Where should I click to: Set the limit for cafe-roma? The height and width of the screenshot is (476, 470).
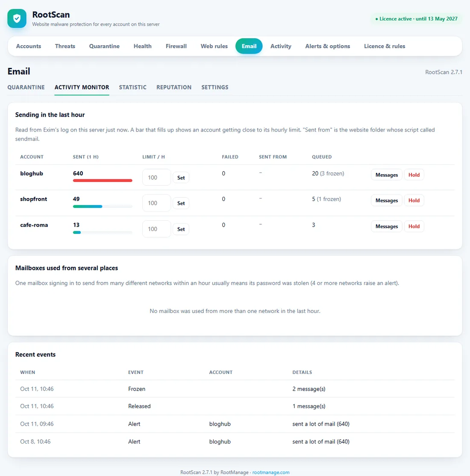[181, 229]
